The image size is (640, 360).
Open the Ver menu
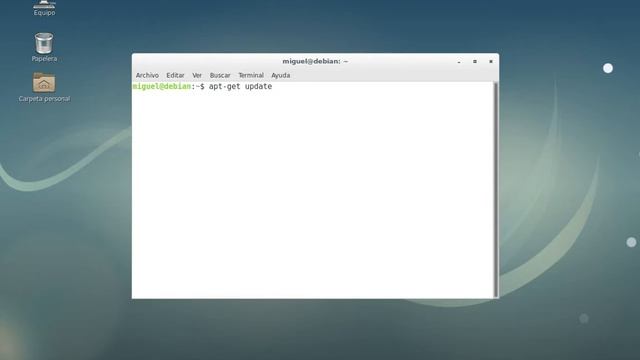click(x=197, y=76)
